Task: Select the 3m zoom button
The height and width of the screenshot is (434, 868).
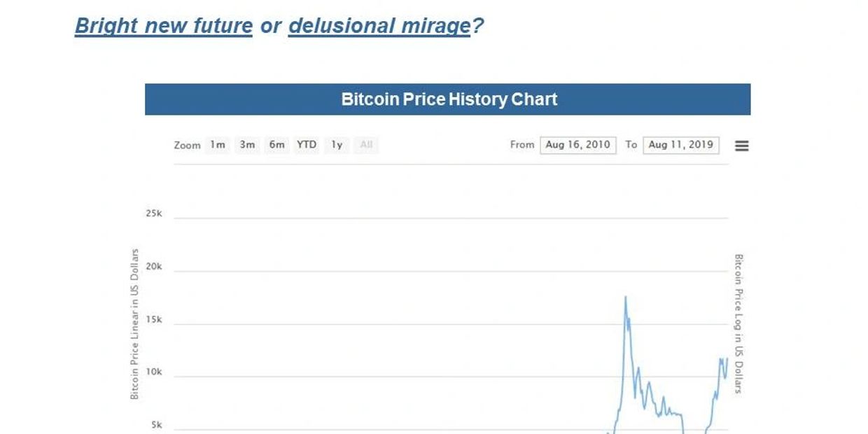Action: coord(247,145)
